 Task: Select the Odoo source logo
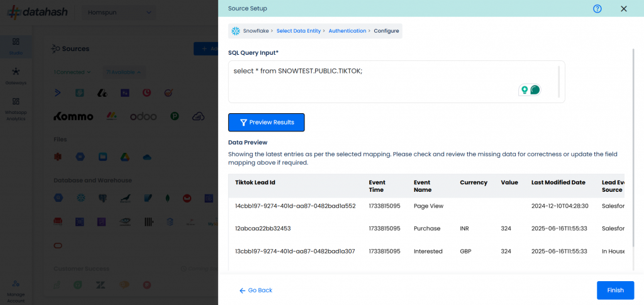tap(143, 116)
